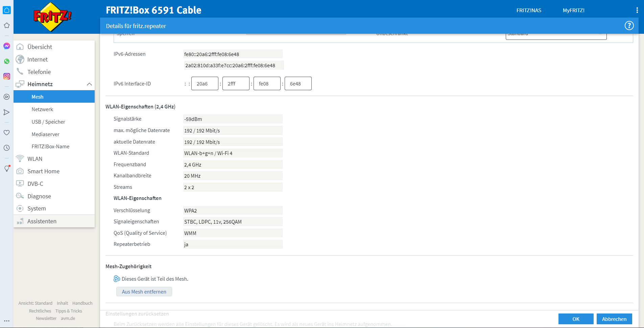
Task: Confirm with the OK button
Action: click(576, 319)
